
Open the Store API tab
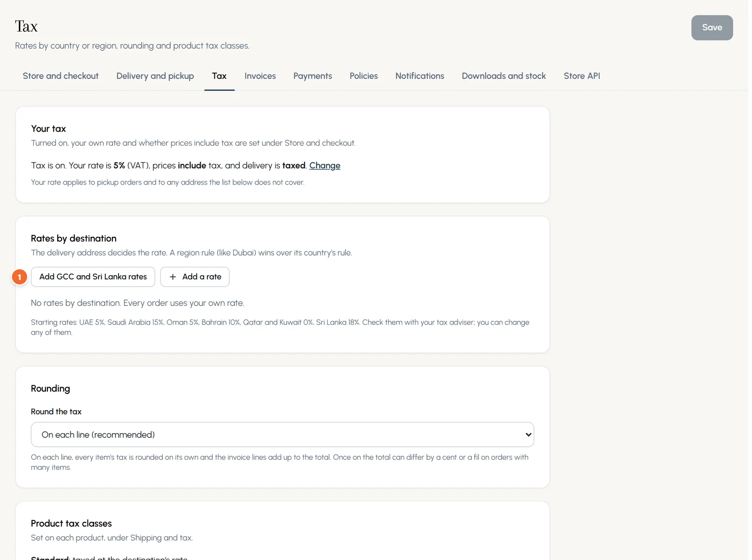coord(582,76)
